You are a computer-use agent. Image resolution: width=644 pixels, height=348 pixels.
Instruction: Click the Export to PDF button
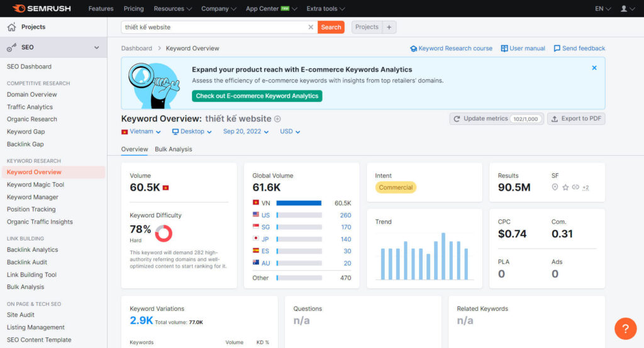[576, 119]
